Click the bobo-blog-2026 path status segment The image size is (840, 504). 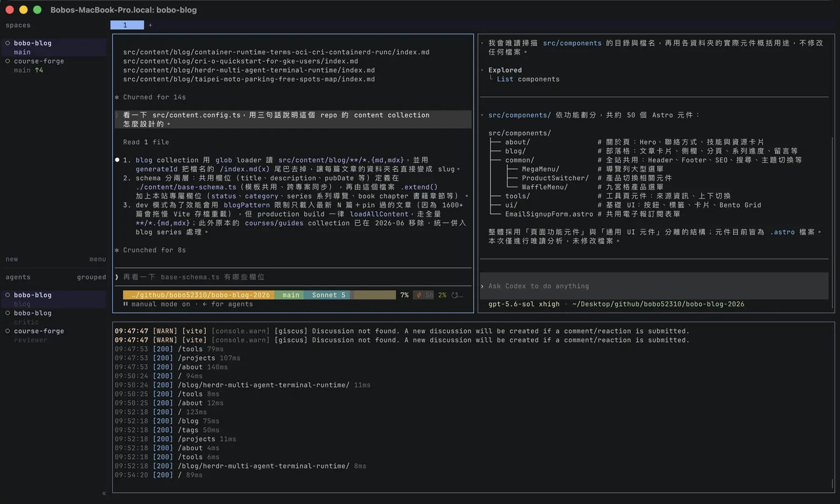(x=199, y=295)
